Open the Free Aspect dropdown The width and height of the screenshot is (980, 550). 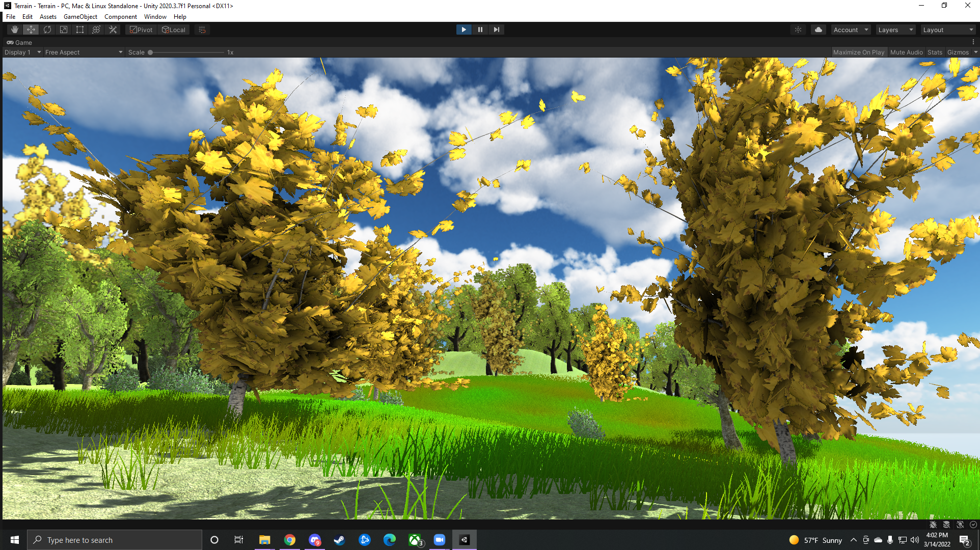(x=84, y=52)
